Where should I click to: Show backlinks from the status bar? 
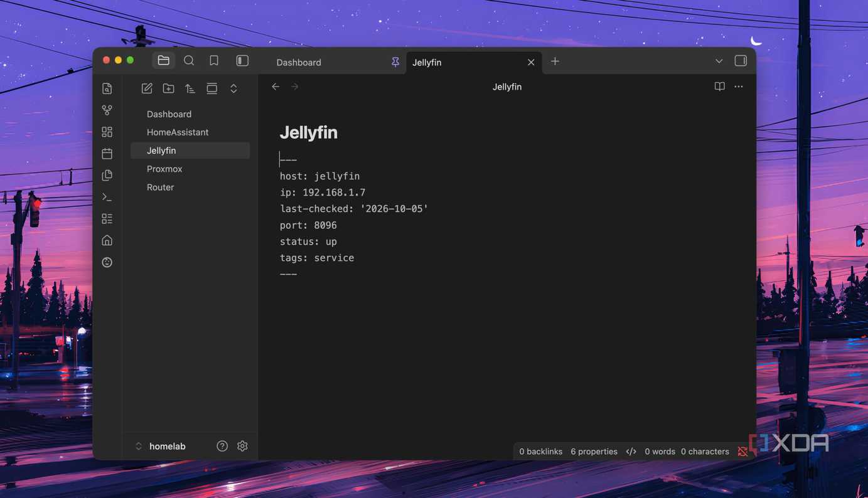click(x=541, y=452)
